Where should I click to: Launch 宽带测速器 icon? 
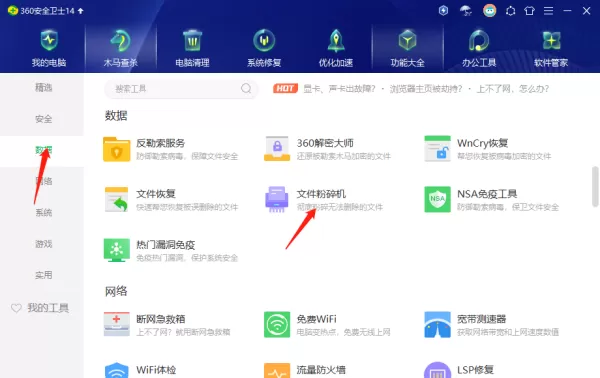click(437, 324)
